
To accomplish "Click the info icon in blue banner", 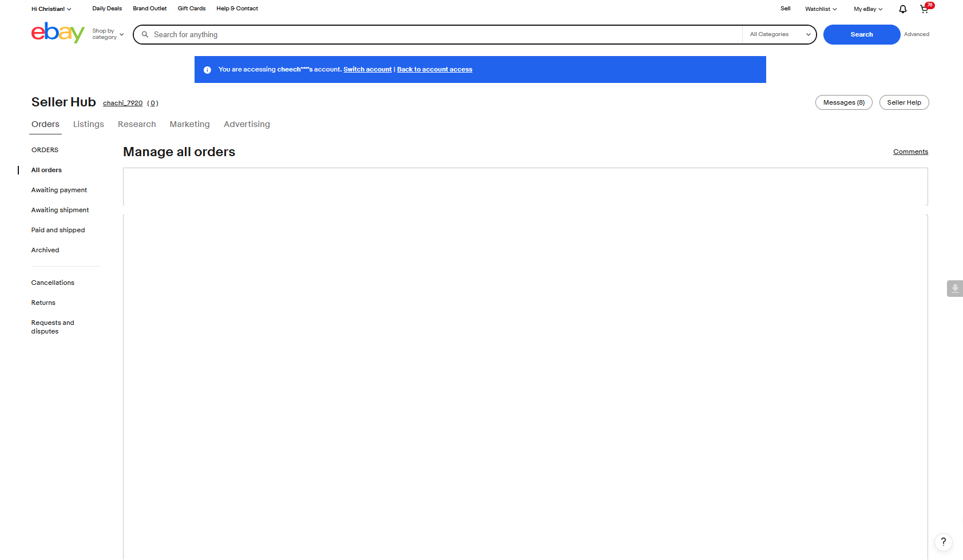I will 207,70.
